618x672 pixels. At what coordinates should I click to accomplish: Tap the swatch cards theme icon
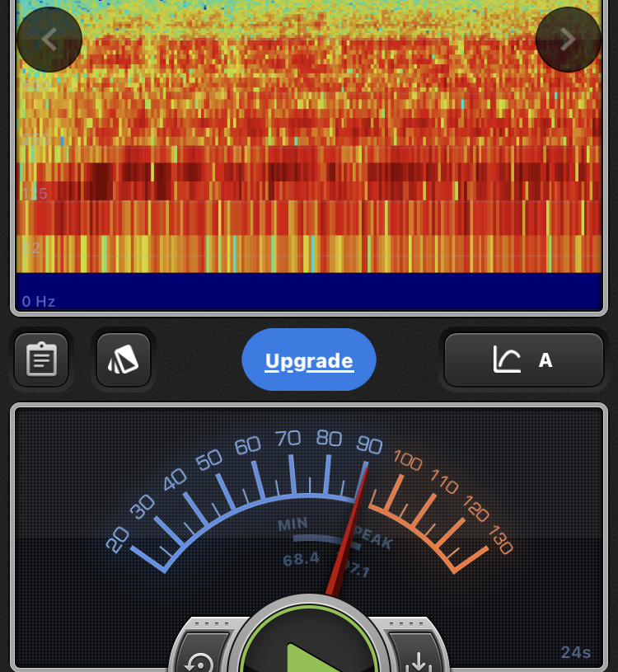click(x=124, y=359)
